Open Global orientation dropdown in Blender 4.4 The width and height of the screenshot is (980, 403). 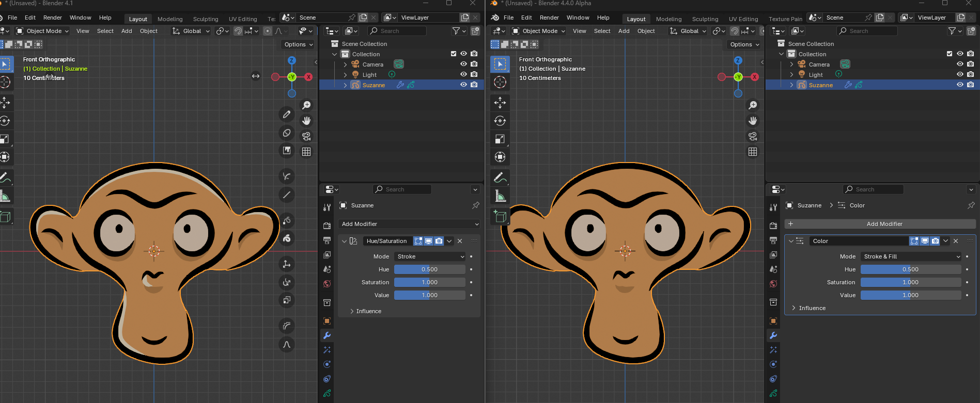688,31
